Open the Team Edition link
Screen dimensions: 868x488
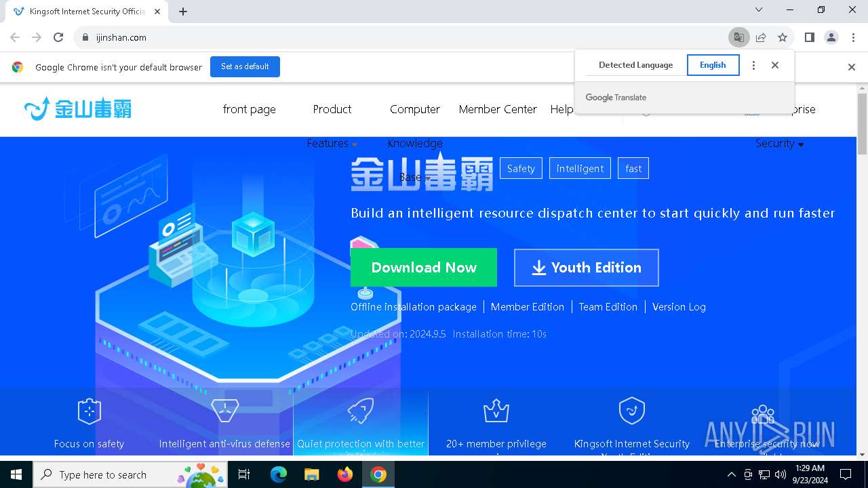(x=608, y=307)
